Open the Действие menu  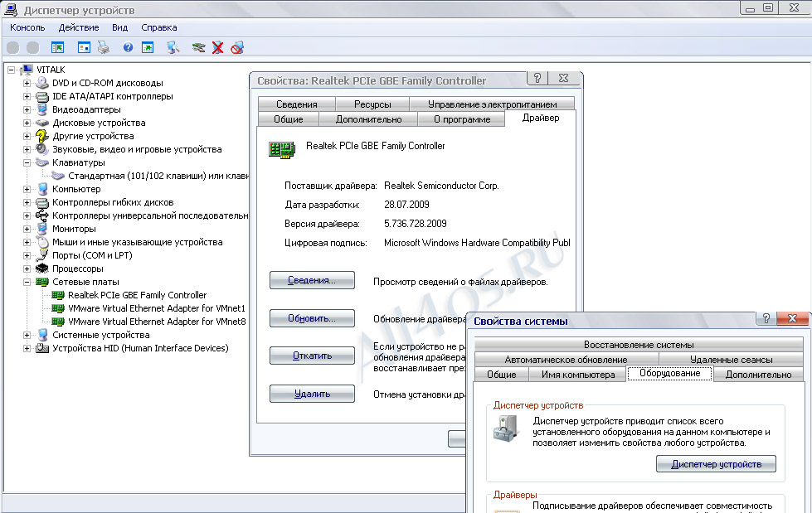[x=79, y=27]
